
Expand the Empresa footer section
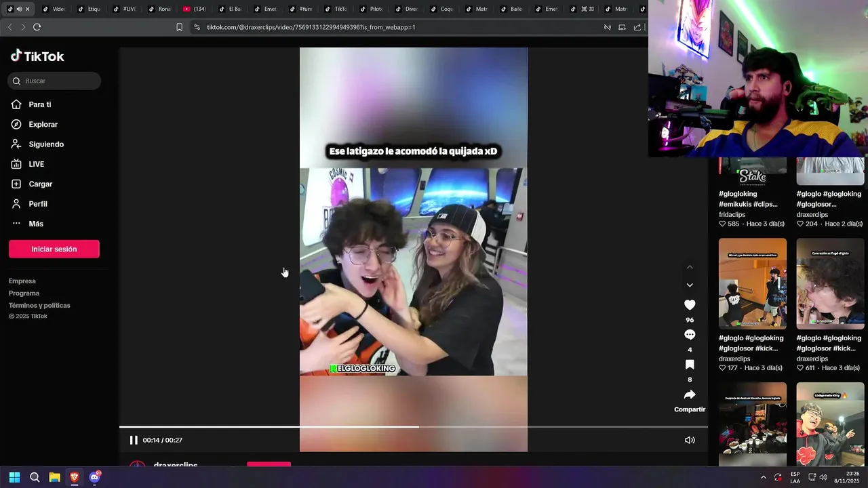pyautogui.click(x=22, y=281)
